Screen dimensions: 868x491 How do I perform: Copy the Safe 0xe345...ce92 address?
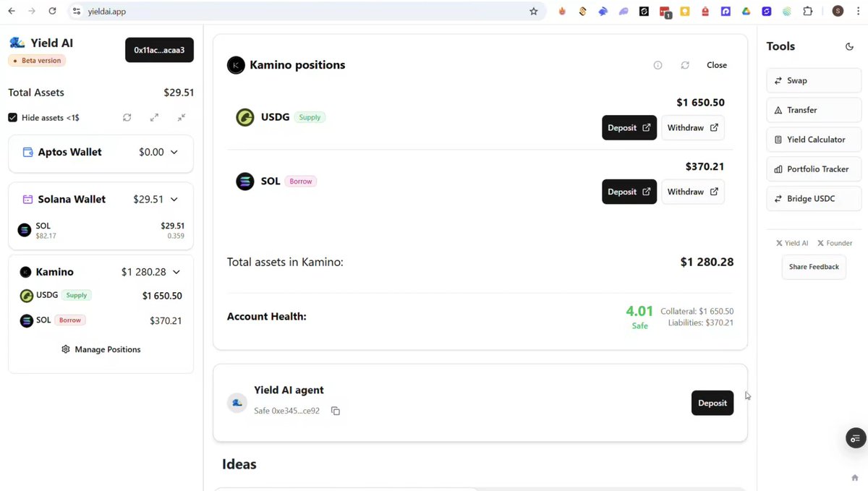click(x=336, y=411)
